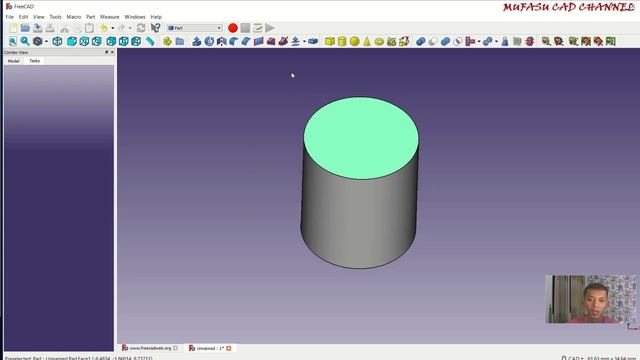Open the Part menu

(x=91, y=17)
